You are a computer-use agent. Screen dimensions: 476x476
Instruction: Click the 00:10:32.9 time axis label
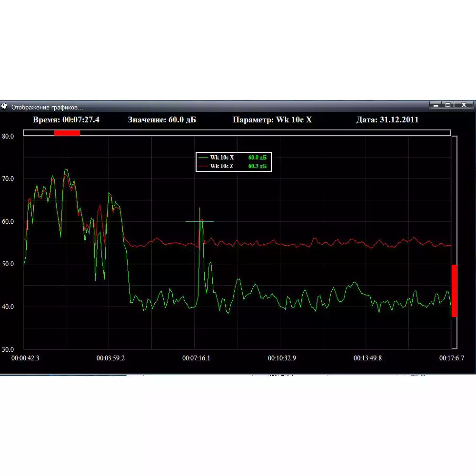[282, 358]
